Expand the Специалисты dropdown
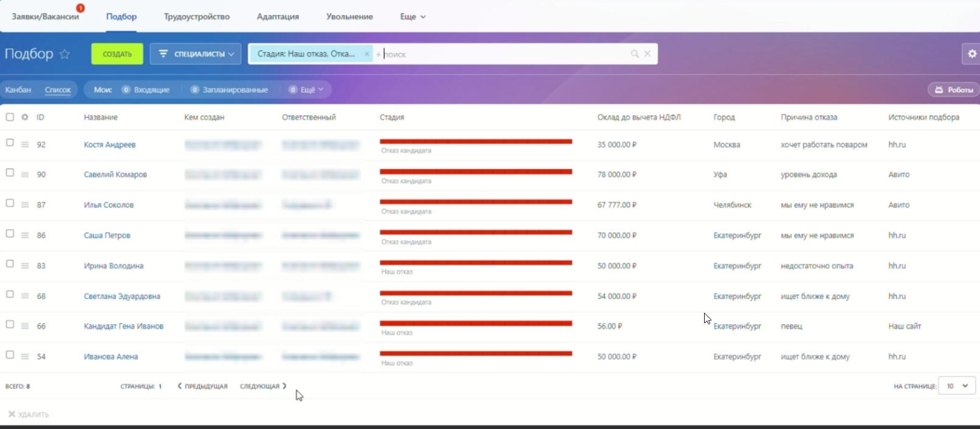Screen dimensions: 980x429 click(196, 54)
